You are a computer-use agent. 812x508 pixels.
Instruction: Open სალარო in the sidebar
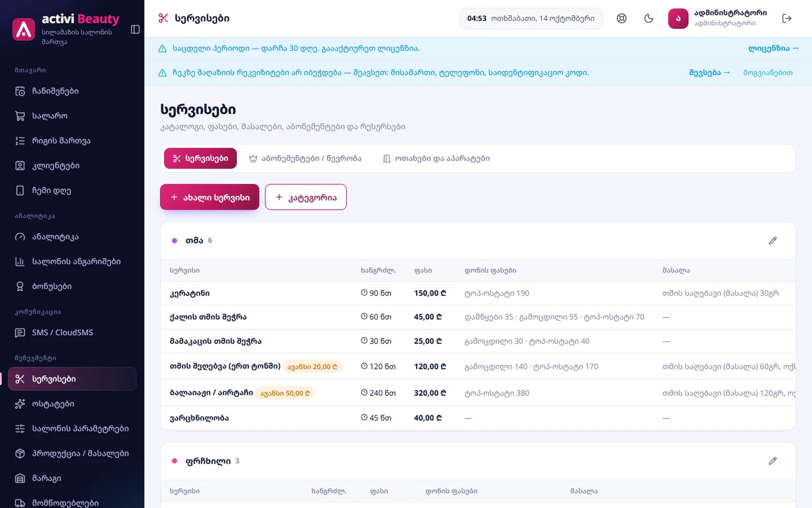(x=72, y=116)
